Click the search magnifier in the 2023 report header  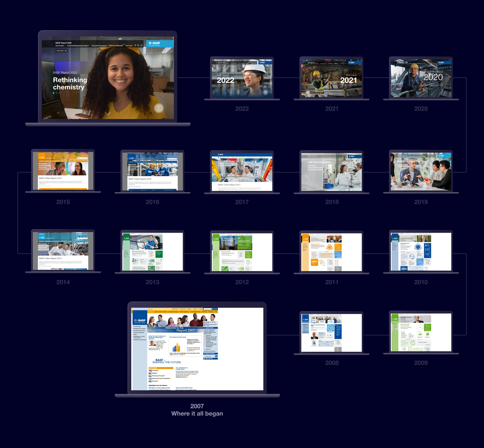coord(138,45)
